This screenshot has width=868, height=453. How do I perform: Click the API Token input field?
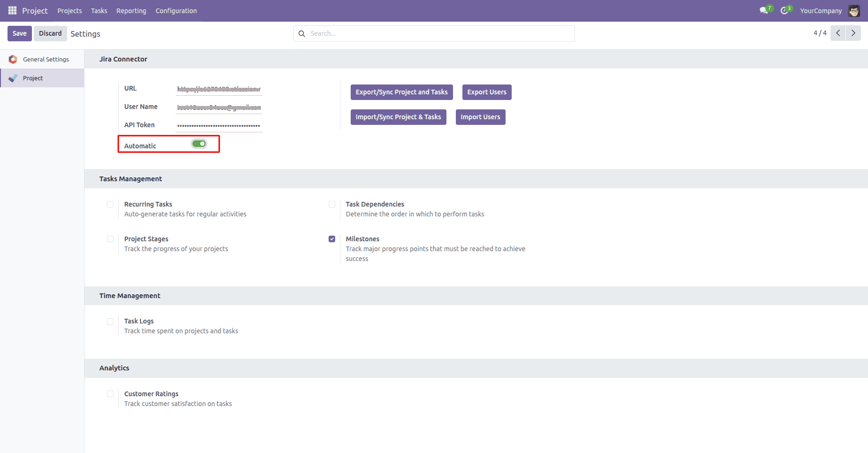[x=219, y=125]
